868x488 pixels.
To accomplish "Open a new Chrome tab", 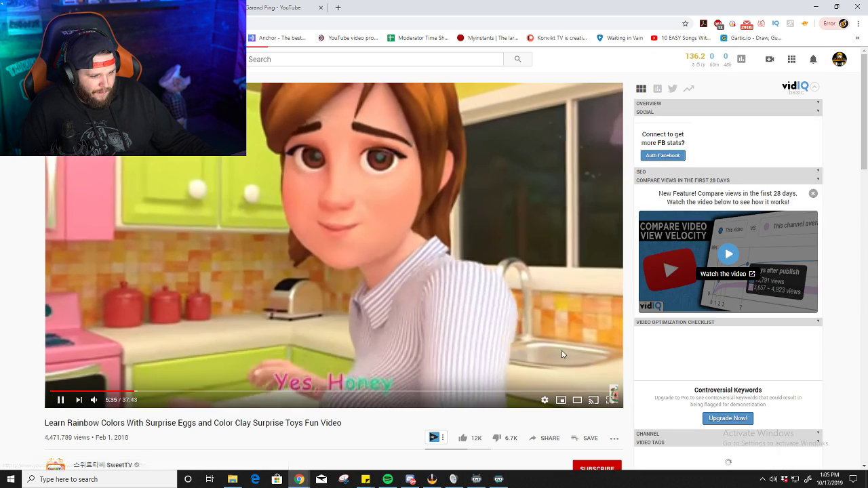I will coord(338,7).
